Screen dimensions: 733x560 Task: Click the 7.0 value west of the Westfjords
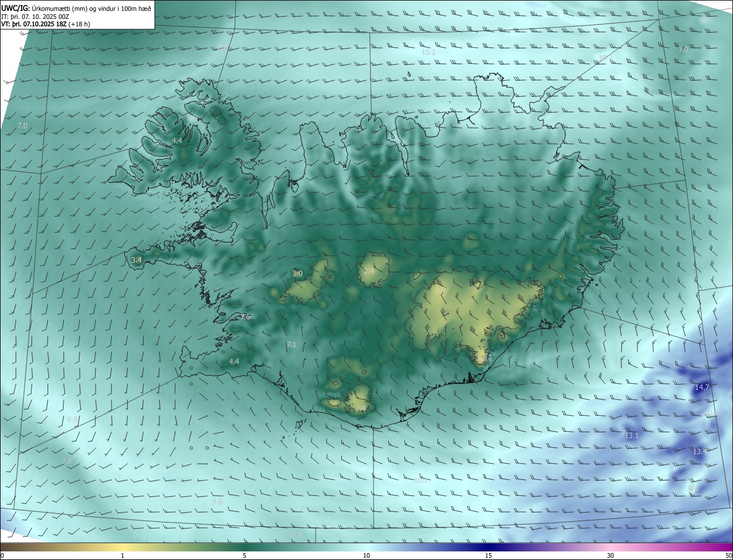(x=22, y=125)
